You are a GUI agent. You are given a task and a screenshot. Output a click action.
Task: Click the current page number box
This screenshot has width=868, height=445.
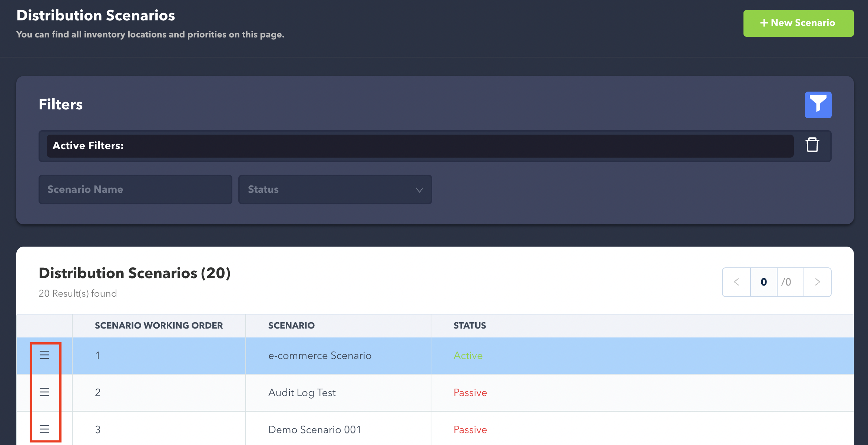point(763,282)
